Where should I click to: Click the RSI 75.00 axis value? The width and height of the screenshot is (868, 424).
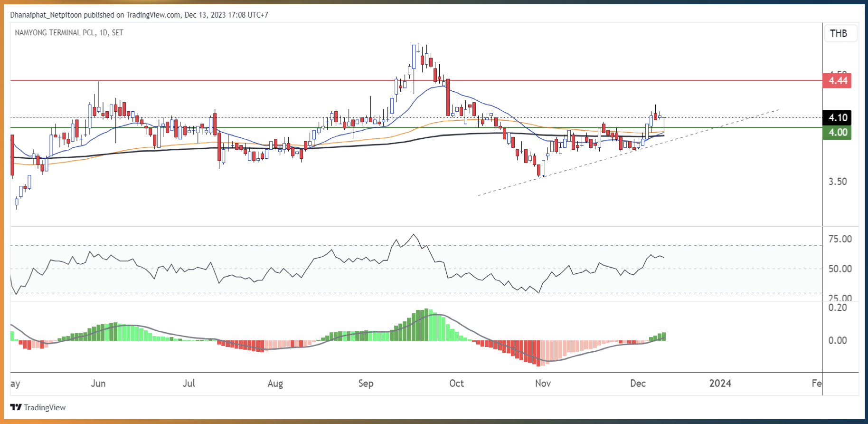[x=840, y=239]
